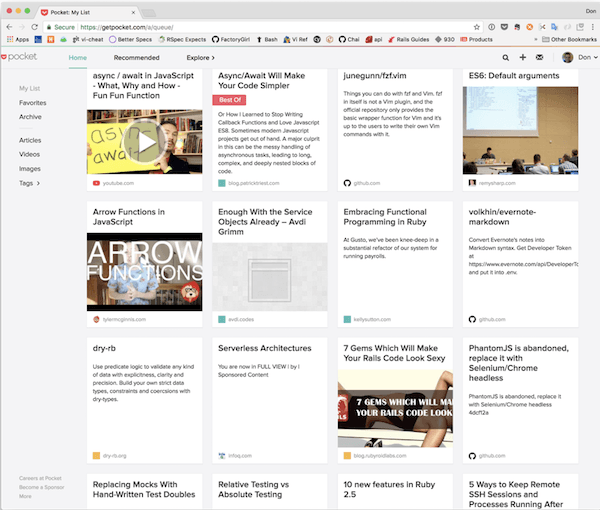
Task: Open Replacing Mocks With Test Doubles
Action: pos(144,489)
